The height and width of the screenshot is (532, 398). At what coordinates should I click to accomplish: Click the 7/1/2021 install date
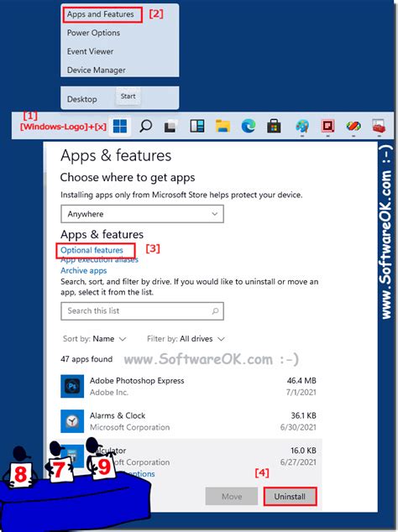(x=301, y=393)
